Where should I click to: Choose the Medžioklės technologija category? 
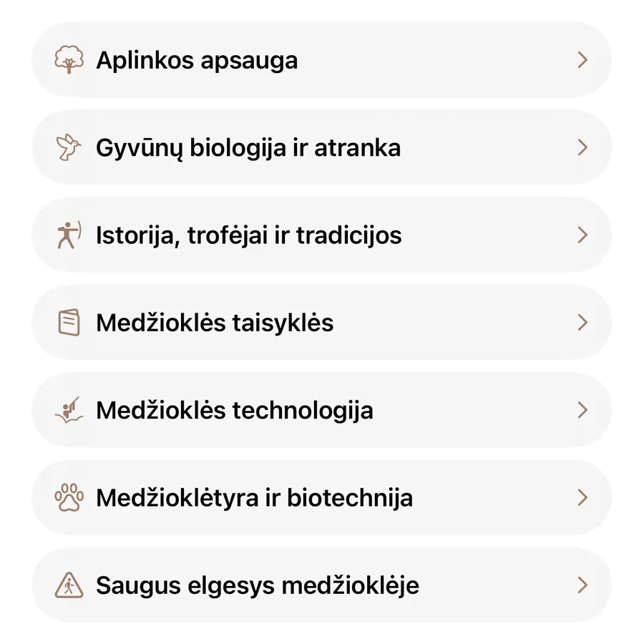coord(235,410)
